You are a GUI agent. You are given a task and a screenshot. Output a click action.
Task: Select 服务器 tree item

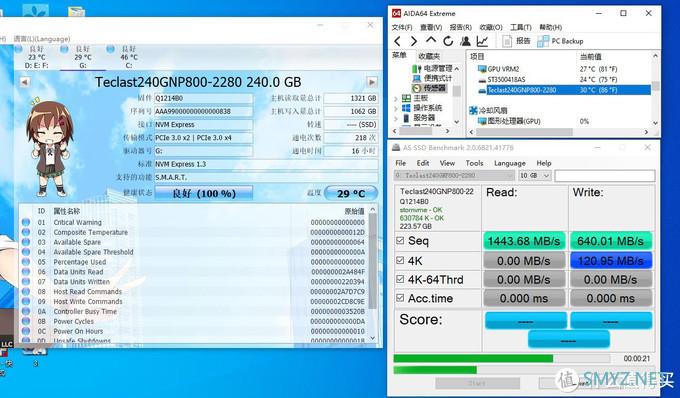point(419,118)
